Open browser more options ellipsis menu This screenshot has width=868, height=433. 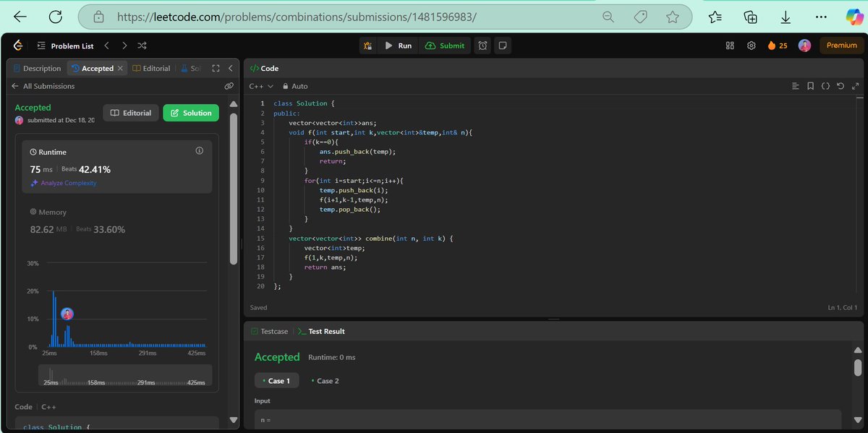821,16
